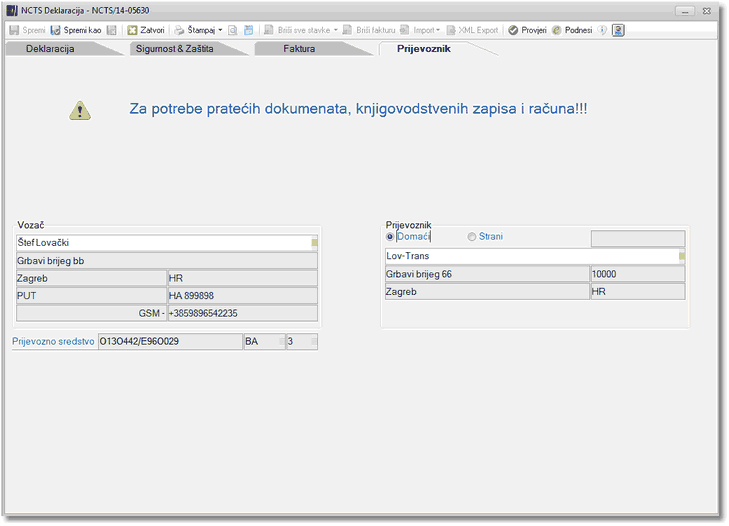Click the Prijevoznik group label above Domaći
This screenshot has height=526, width=729.
point(409,226)
